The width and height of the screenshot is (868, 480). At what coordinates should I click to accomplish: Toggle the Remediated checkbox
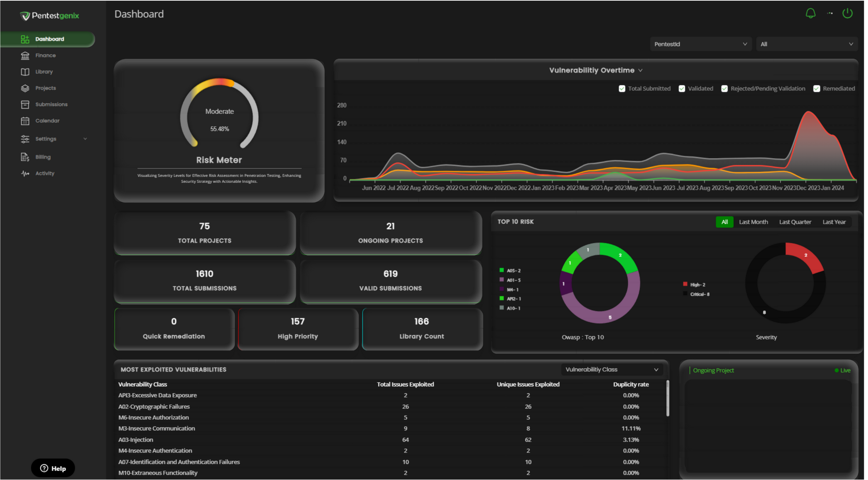click(x=817, y=89)
